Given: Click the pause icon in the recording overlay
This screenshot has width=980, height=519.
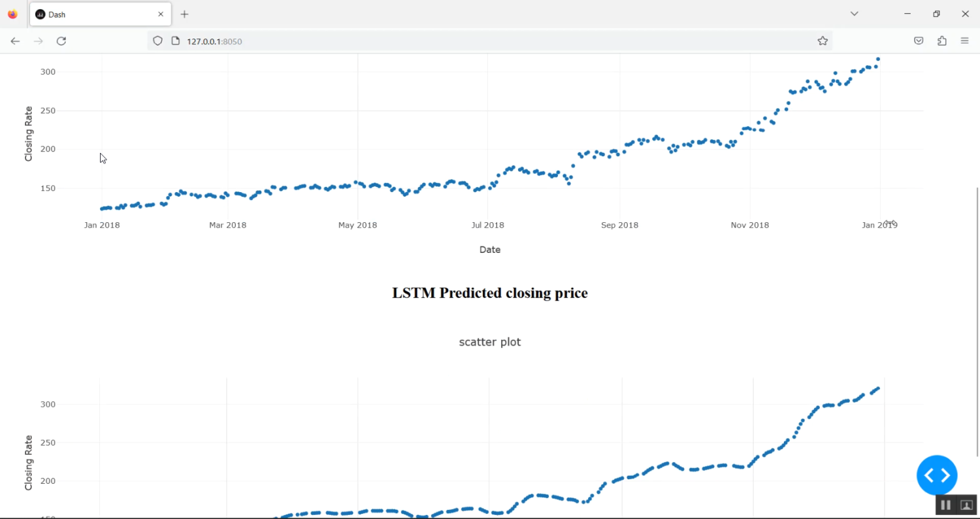Looking at the screenshot, I should [x=945, y=505].
